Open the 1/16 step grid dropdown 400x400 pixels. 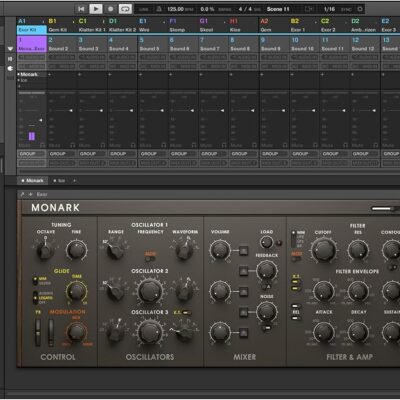pos(330,9)
